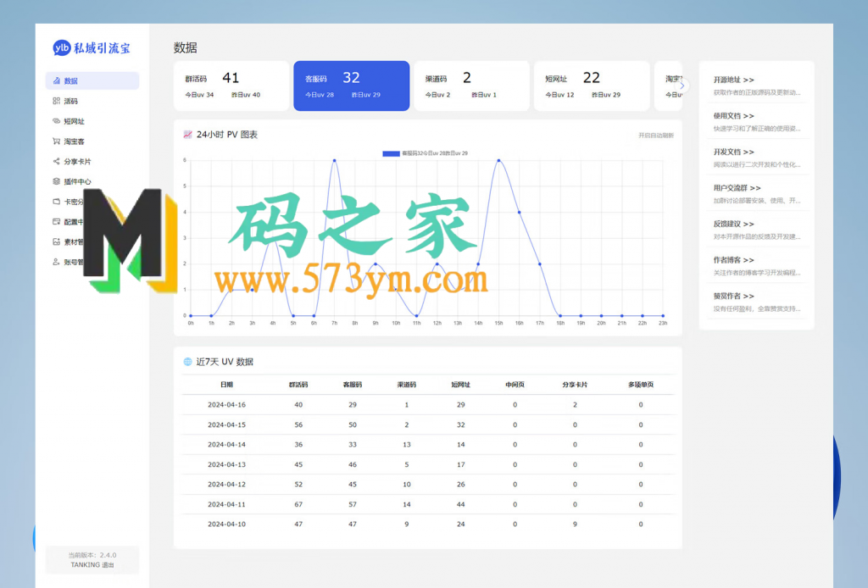868x588 pixels.
Task: Click the 当前版本: 2.4.0 text
Action: (92, 555)
